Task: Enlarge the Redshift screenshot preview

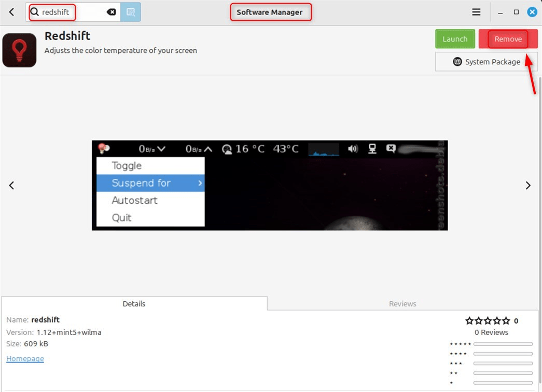Action: [270, 185]
